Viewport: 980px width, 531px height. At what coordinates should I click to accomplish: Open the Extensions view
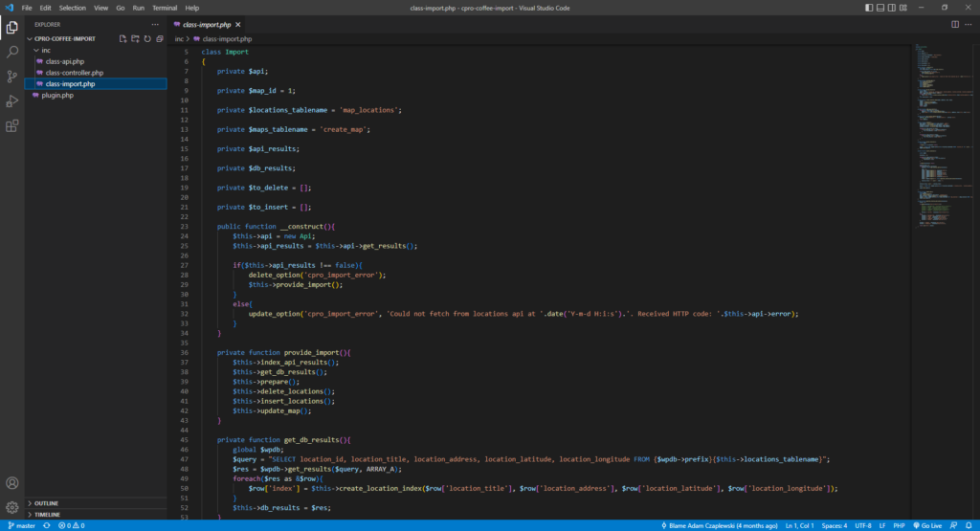click(11, 126)
